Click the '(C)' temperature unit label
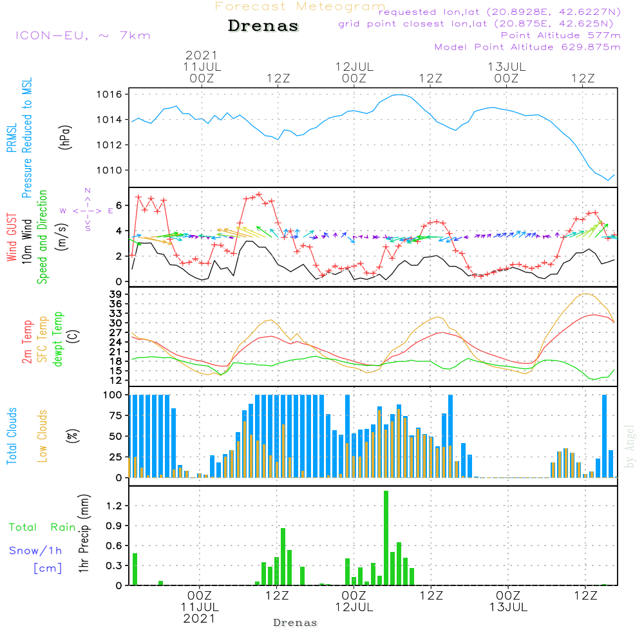Screen dimensions: 644x644 (x=73, y=337)
